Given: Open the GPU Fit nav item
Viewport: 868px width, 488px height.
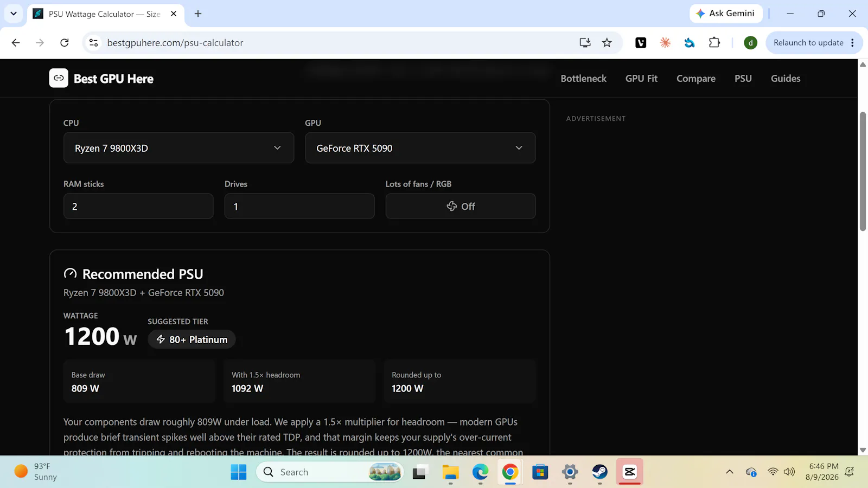Looking at the screenshot, I should (x=641, y=79).
